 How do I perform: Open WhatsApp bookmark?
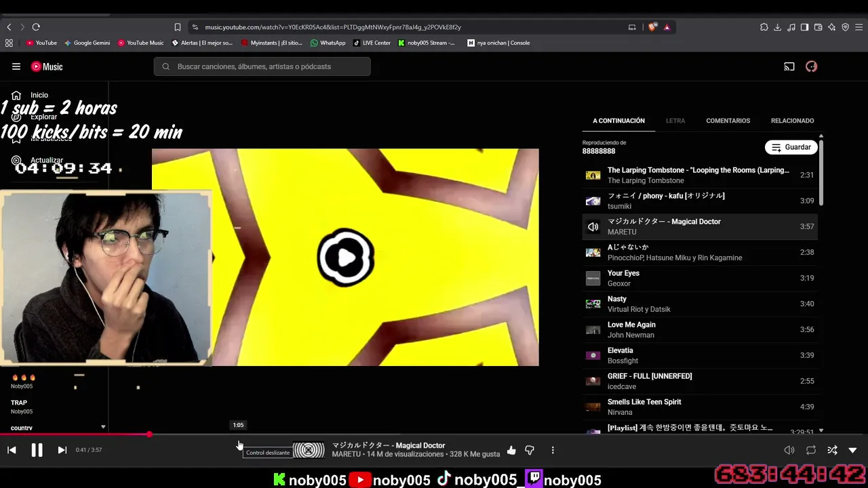coord(328,43)
